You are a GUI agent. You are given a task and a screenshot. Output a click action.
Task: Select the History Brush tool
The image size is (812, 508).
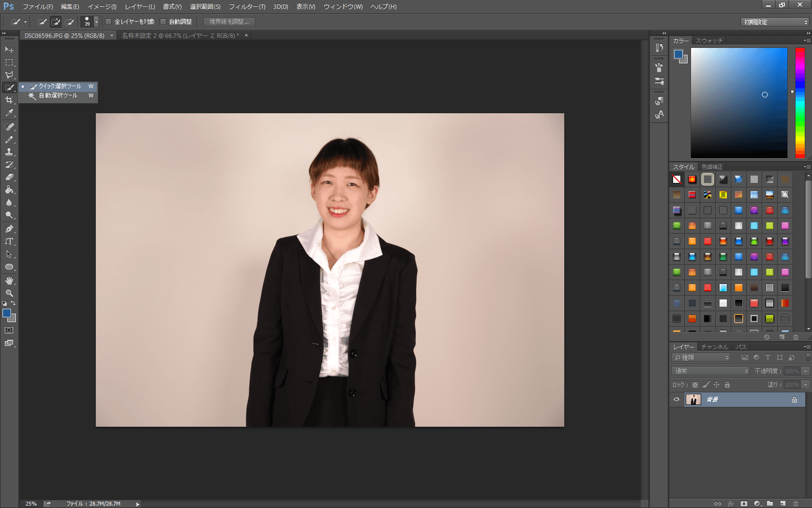[9, 164]
